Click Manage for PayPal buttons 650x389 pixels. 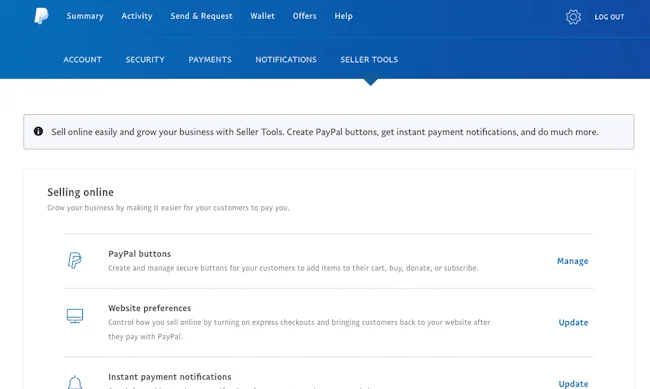click(x=572, y=261)
